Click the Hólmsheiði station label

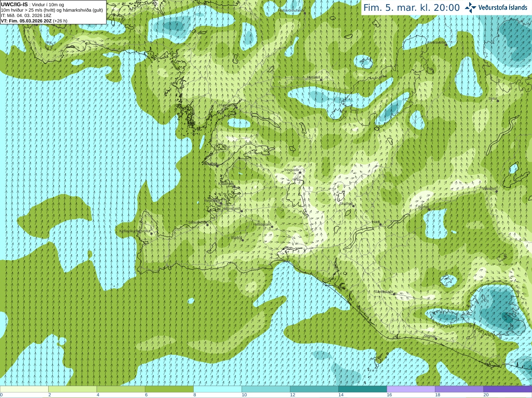click(231, 209)
